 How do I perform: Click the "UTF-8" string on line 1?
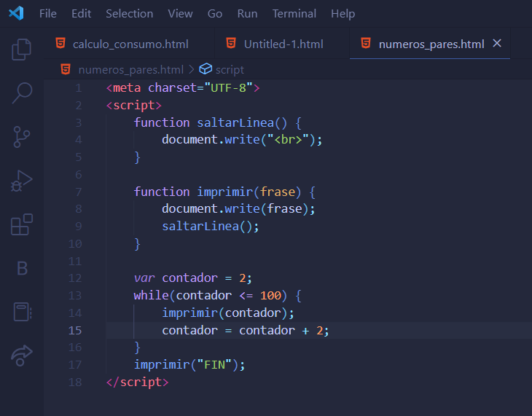click(229, 88)
